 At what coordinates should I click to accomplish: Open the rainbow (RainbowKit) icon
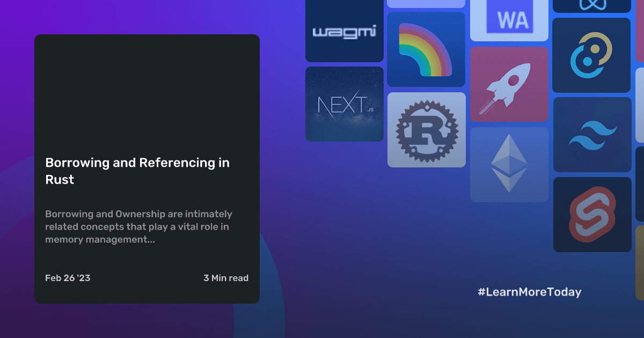pyautogui.click(x=426, y=49)
